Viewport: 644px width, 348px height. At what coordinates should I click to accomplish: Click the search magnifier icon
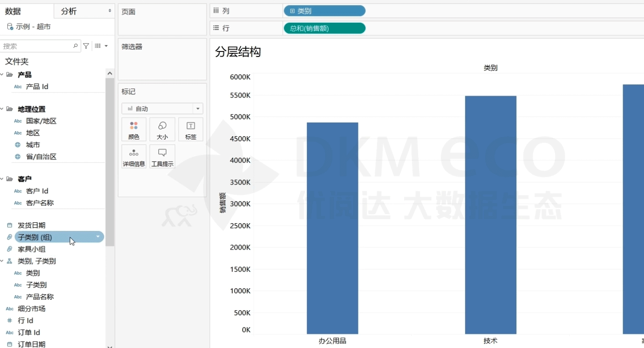tap(76, 46)
